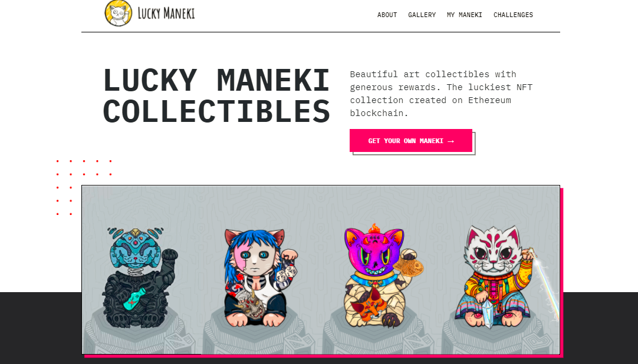The image size is (638, 364).
Task: Open My Maneki page
Action: coord(464,15)
